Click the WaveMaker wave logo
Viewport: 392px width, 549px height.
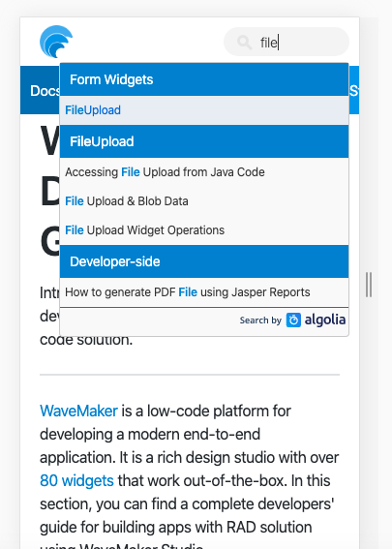click(x=56, y=42)
